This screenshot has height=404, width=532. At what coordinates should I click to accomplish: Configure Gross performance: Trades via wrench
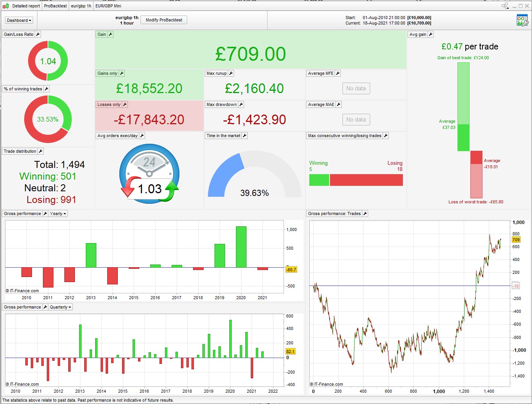click(365, 213)
